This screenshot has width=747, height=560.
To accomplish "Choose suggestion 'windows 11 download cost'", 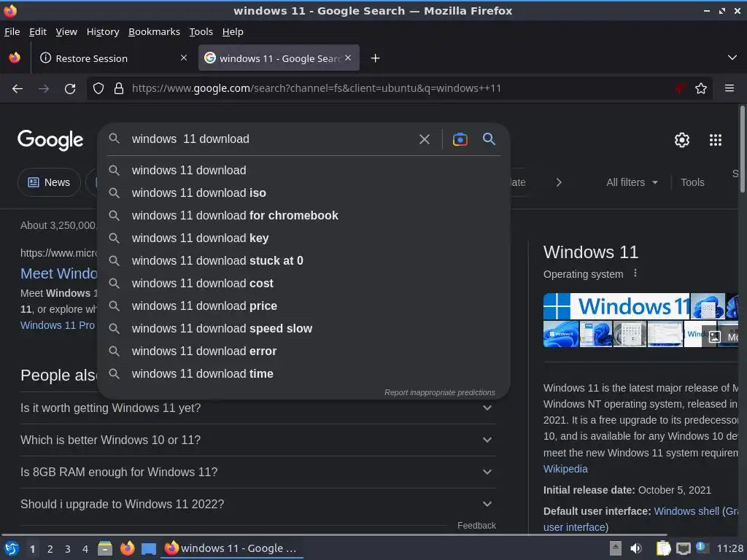I will coord(304,284).
